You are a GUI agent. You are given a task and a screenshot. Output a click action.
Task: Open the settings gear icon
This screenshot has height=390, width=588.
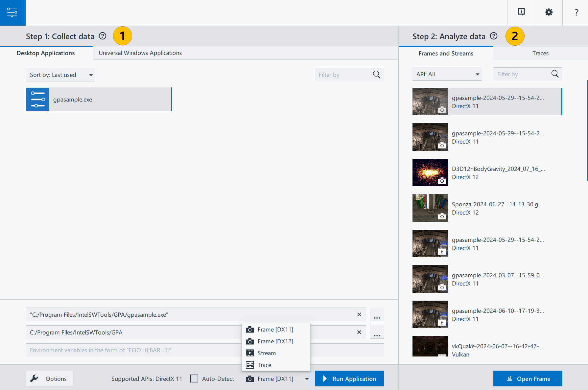point(549,12)
